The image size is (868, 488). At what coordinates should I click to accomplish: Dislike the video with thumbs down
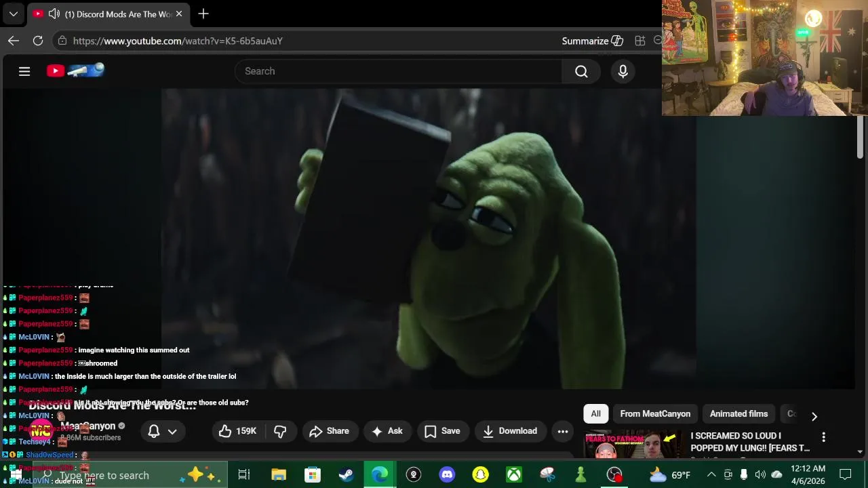pos(279,431)
